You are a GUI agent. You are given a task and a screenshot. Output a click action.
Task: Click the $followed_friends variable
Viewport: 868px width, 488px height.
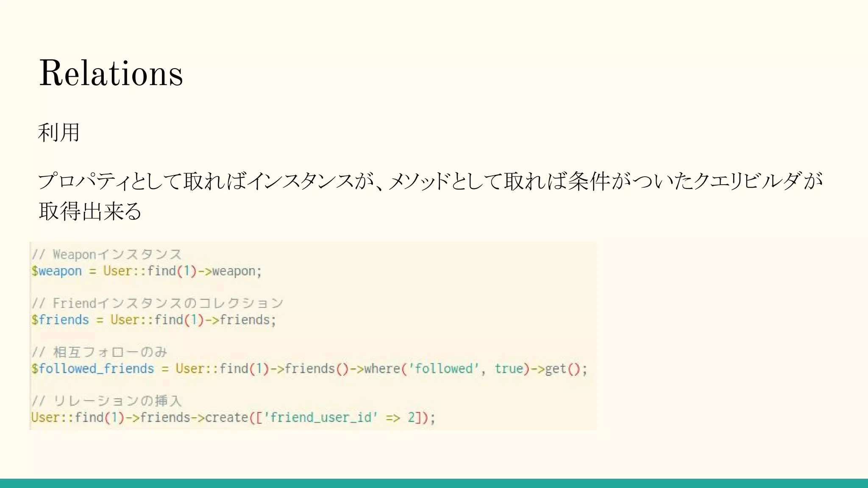pyautogui.click(x=93, y=369)
